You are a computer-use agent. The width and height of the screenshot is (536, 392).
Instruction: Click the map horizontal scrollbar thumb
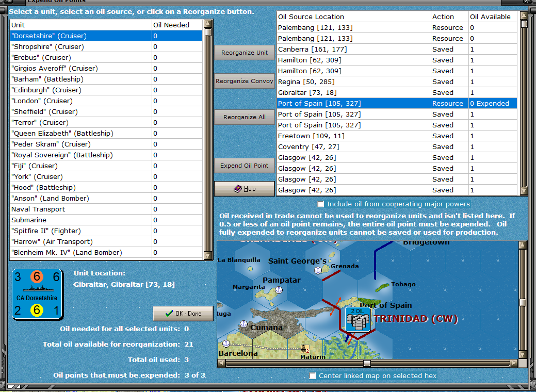point(367,363)
